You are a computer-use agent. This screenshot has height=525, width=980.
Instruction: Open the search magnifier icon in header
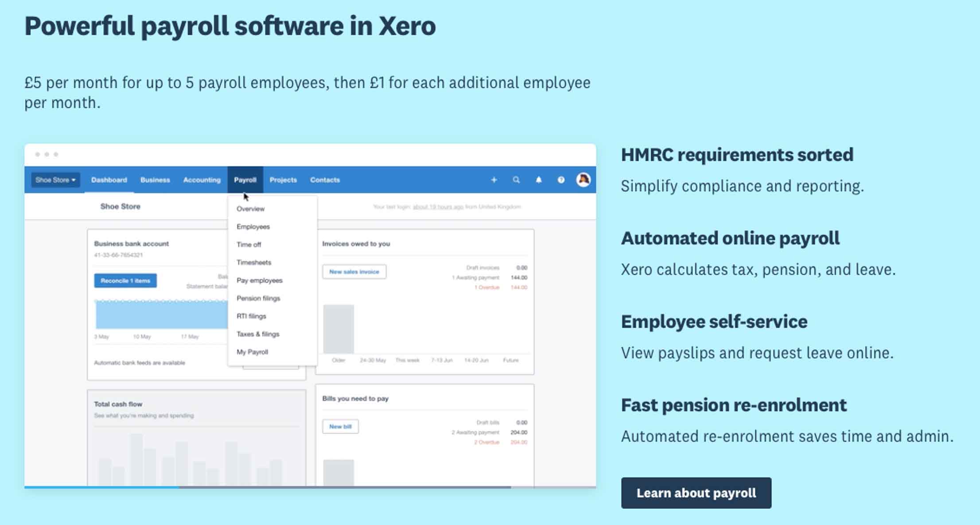point(516,180)
